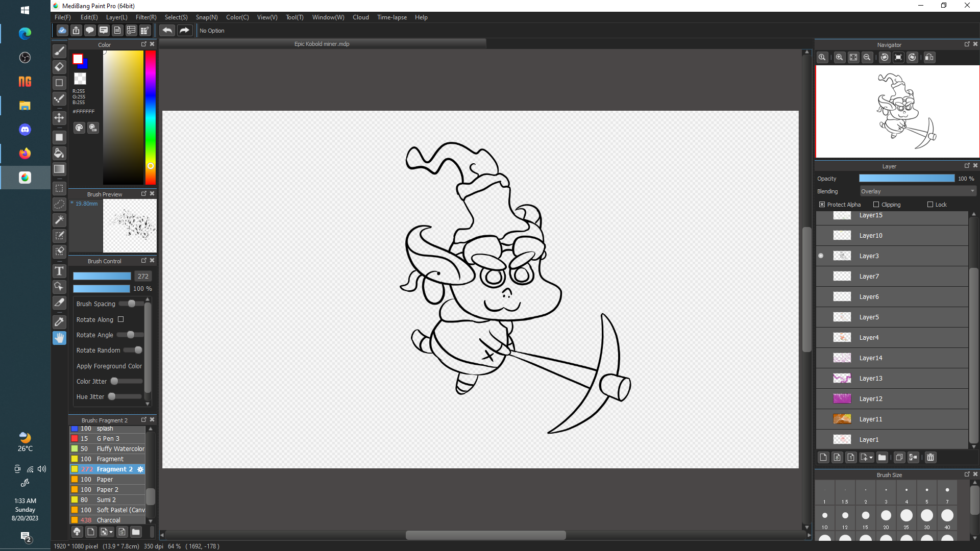Open the Filter(R) menu
Viewport: 980px width, 551px height.
pyautogui.click(x=146, y=17)
